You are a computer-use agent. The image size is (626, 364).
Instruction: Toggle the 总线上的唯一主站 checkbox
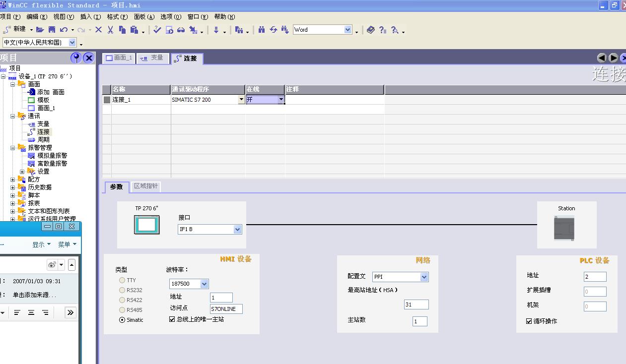coord(172,319)
